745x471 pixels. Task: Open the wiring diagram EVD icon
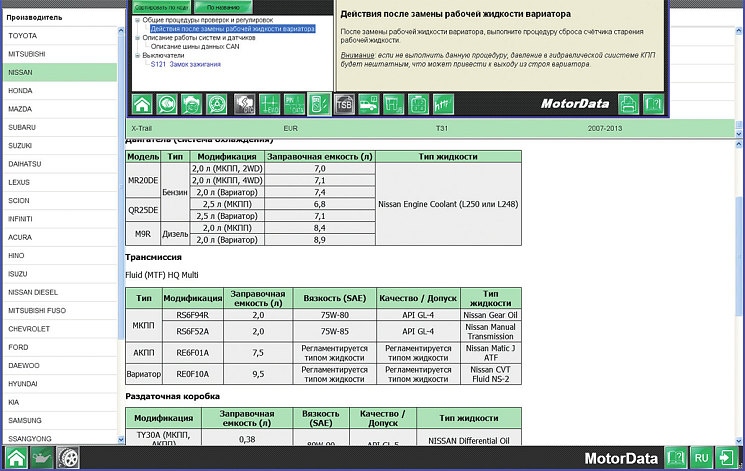[x=269, y=104]
